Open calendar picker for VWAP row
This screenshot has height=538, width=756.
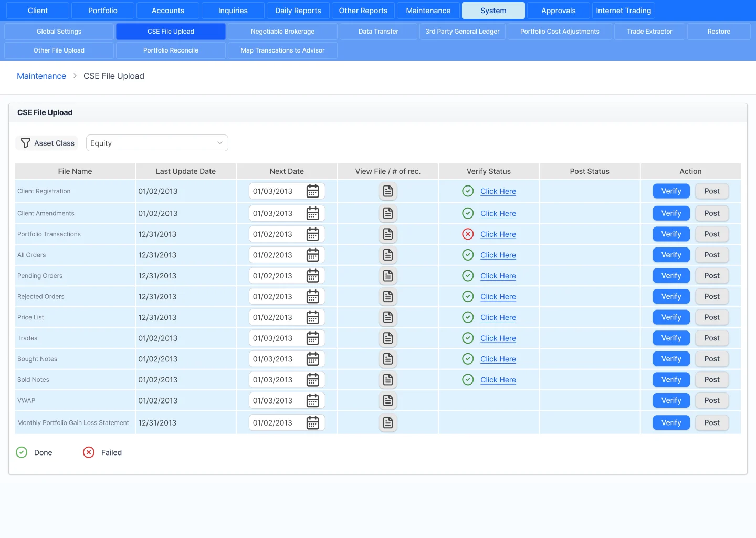tap(312, 400)
